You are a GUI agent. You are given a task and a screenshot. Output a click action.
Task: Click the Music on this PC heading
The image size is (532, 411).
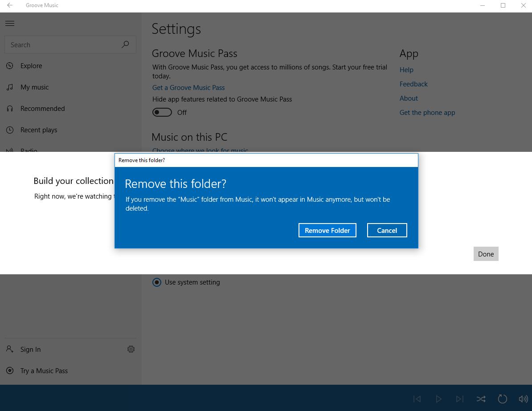pyautogui.click(x=189, y=137)
